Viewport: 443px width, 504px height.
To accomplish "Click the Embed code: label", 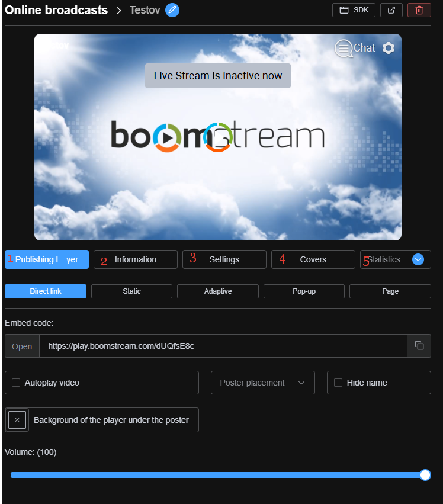I will (x=29, y=323).
